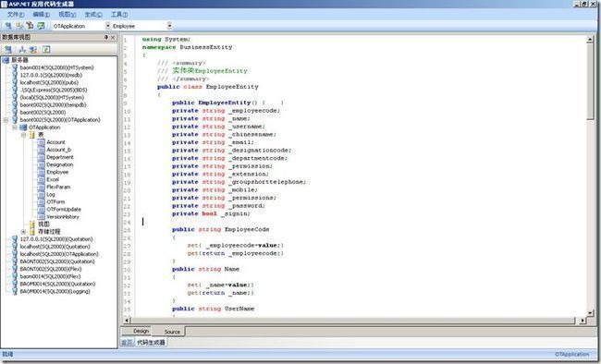Click the server-with-red-mark icon in database view toolbar
601x364 pixels.
click(x=33, y=49)
